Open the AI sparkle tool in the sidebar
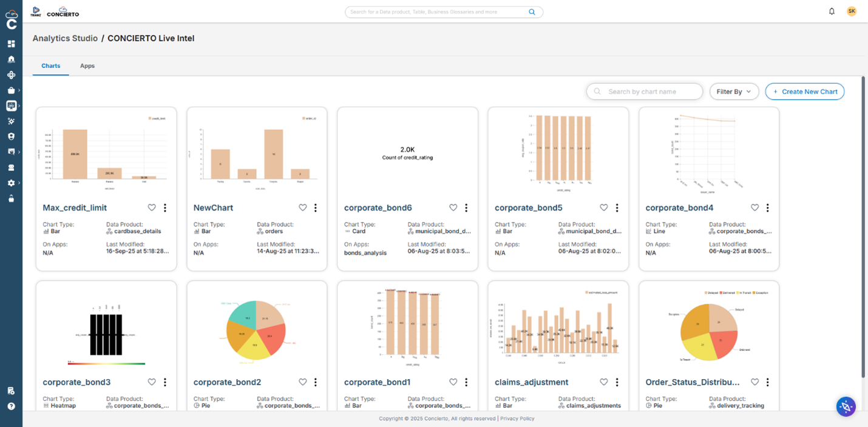The width and height of the screenshot is (868, 427). click(11, 121)
